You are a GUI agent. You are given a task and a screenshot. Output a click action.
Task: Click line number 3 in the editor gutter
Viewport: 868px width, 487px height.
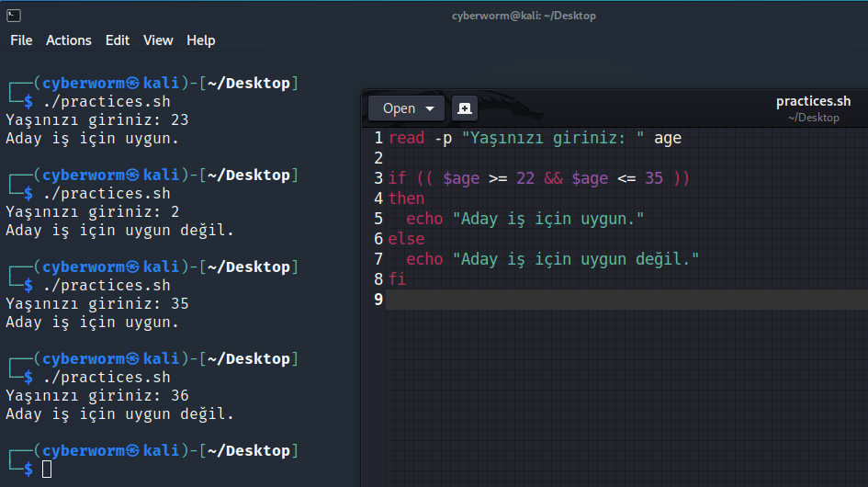[x=378, y=178]
